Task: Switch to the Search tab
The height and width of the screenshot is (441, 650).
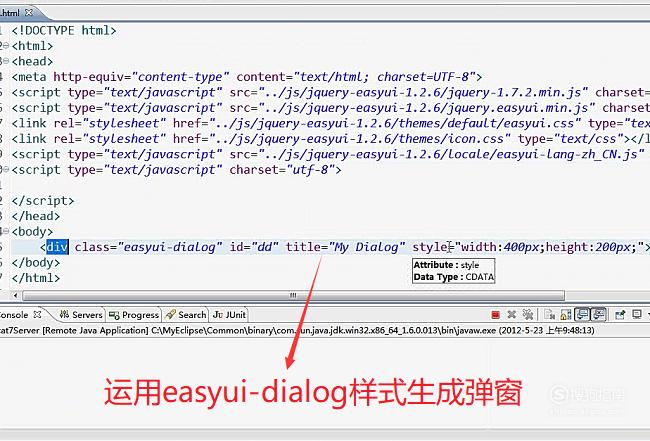Action: 186,315
